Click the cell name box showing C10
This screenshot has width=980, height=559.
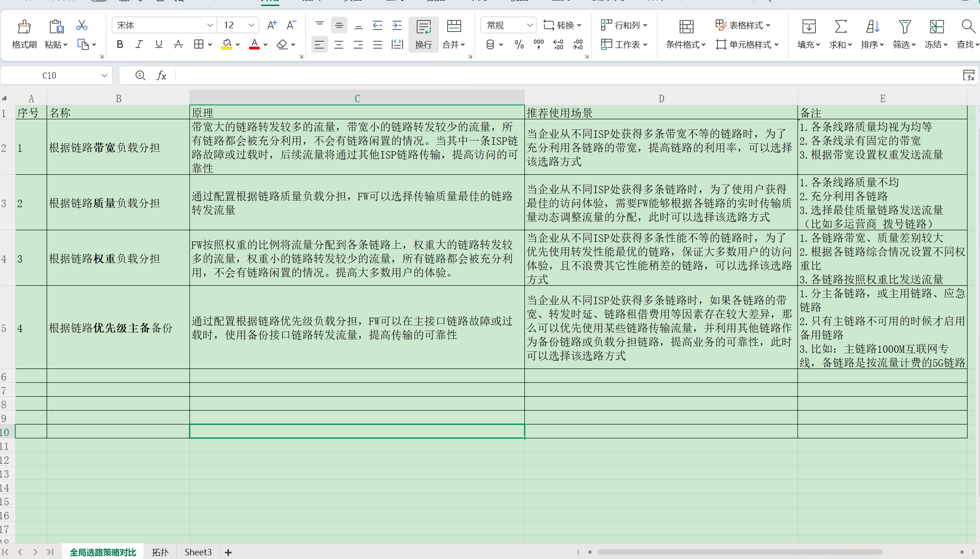[49, 75]
